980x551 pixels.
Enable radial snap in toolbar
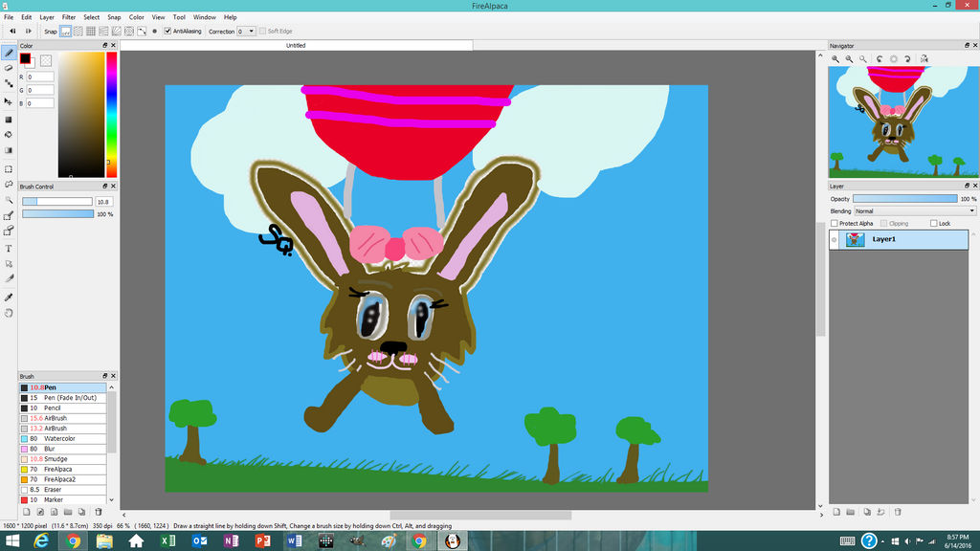point(116,31)
